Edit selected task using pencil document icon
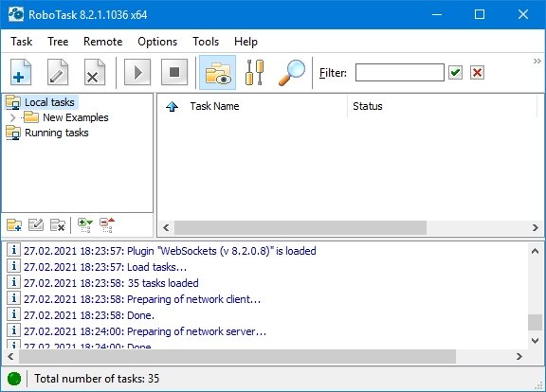Screen dimensions: 546x392 point(58,72)
